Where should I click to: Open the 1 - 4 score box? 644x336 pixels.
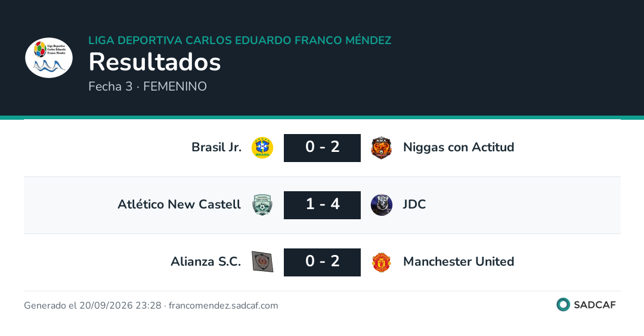coord(322,205)
